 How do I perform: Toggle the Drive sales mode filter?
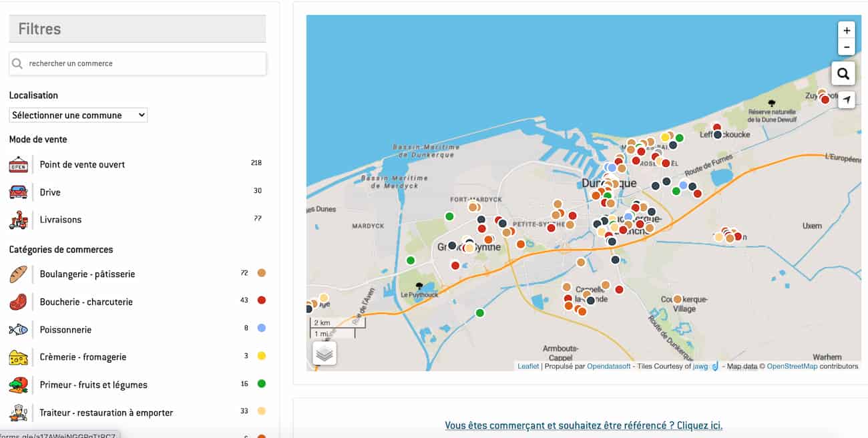50,192
